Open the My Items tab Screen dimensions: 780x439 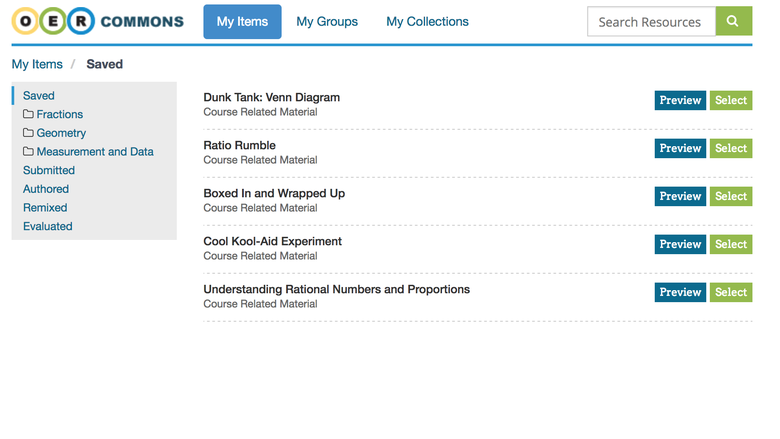tap(242, 21)
